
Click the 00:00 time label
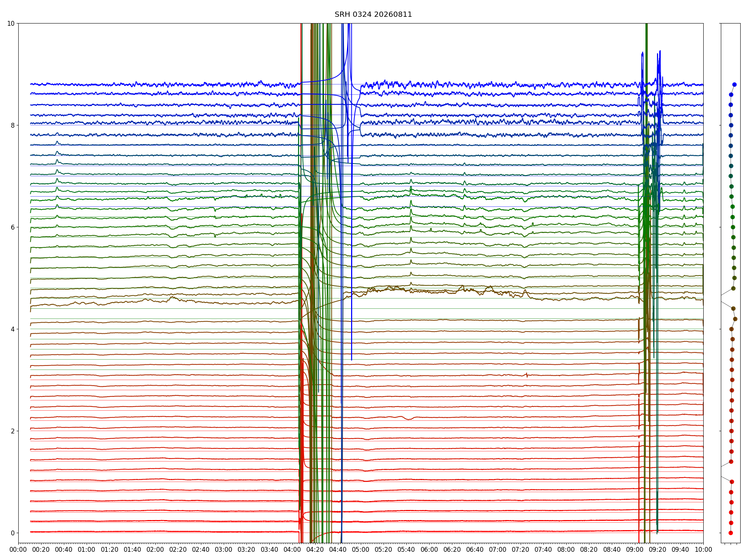[18, 550]
